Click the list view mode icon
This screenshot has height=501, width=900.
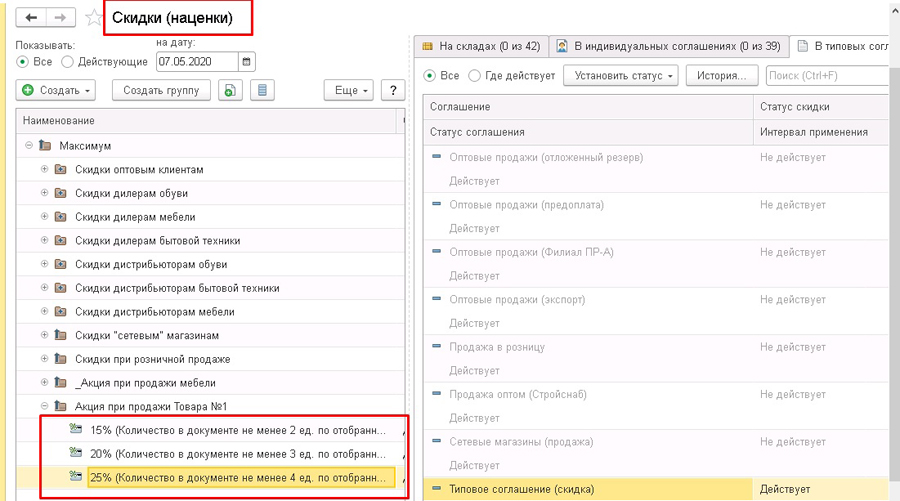(262, 91)
